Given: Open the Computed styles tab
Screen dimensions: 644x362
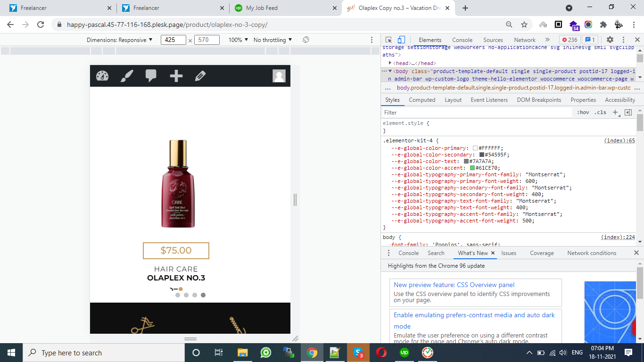Looking at the screenshot, I should (422, 100).
